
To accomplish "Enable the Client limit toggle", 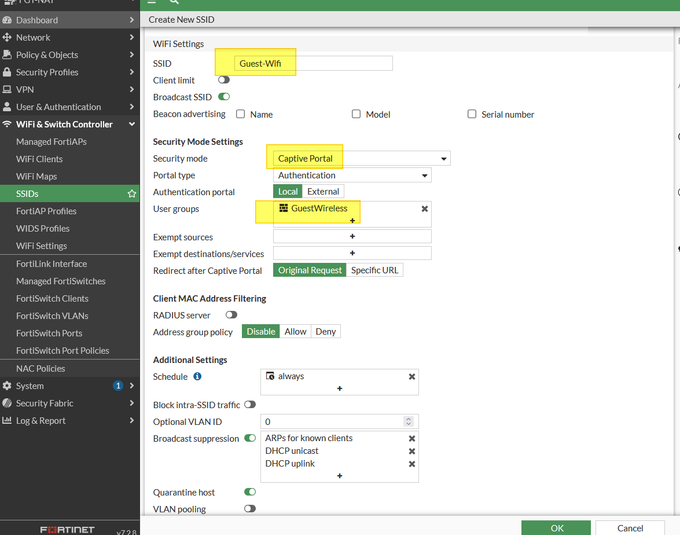I will pyautogui.click(x=223, y=80).
